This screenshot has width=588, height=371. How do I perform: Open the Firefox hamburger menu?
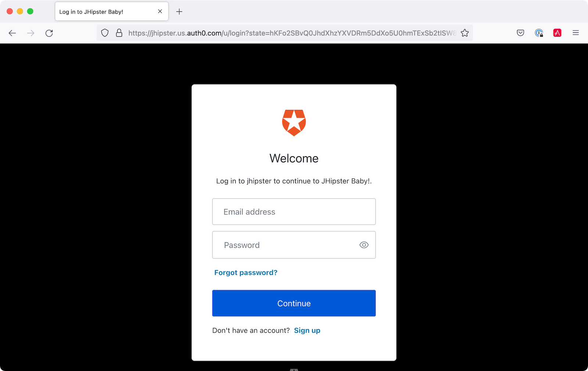576,33
